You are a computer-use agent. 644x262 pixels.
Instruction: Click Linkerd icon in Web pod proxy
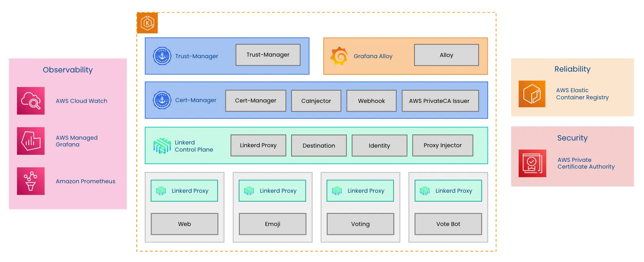(x=161, y=191)
